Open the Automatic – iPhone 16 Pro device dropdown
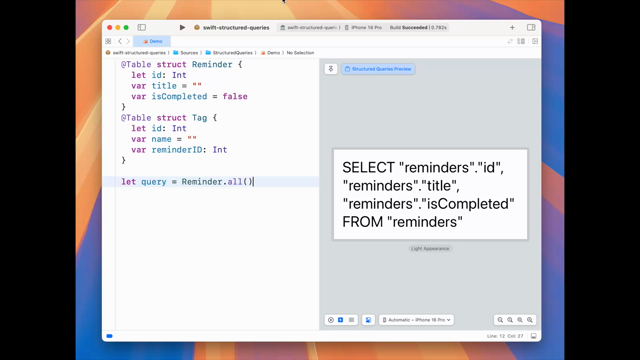The image size is (640, 360). [x=416, y=320]
